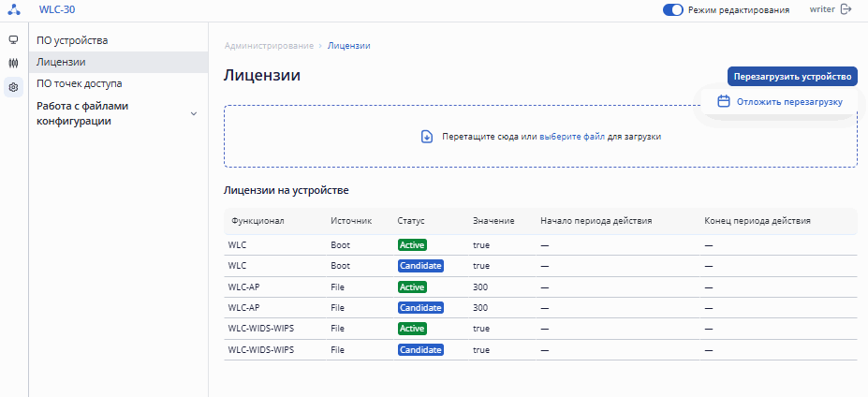The height and width of the screenshot is (397, 868).
Task: Open the ПО устройства menu item
Action: (x=72, y=41)
